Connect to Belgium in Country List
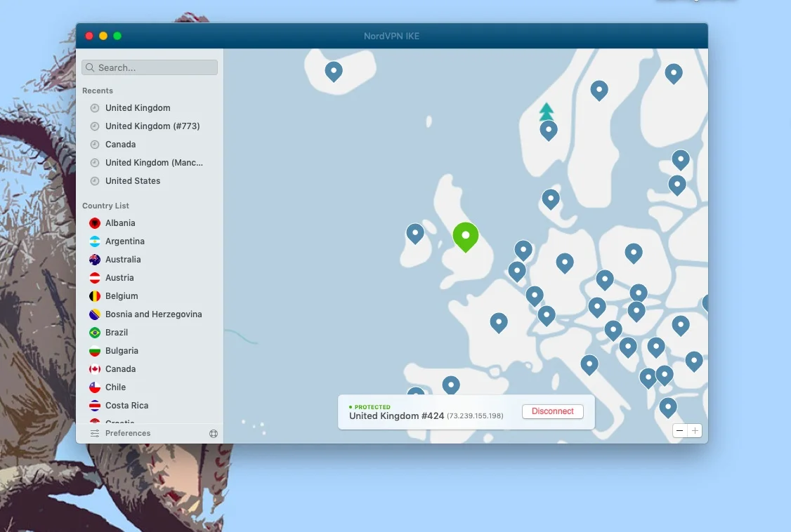791x532 pixels. (122, 296)
